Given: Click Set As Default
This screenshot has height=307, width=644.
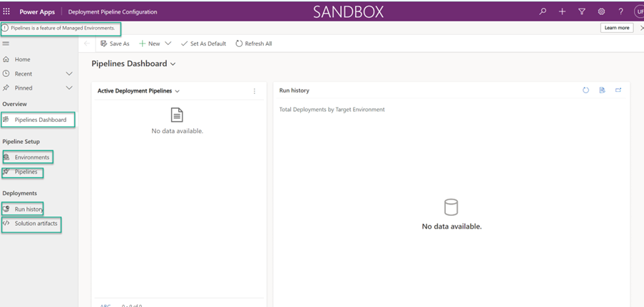Looking at the screenshot, I should [x=204, y=43].
